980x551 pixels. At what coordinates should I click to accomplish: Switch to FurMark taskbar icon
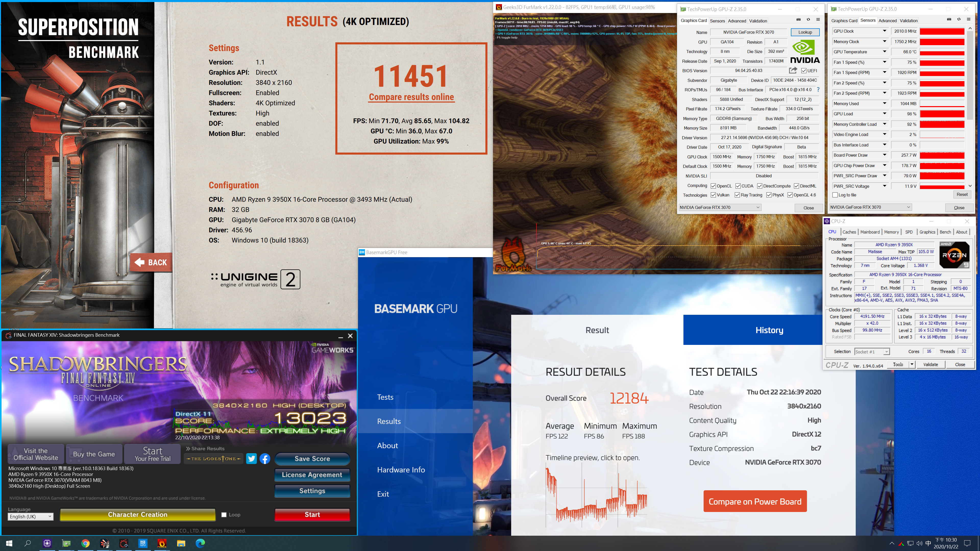[162, 543]
